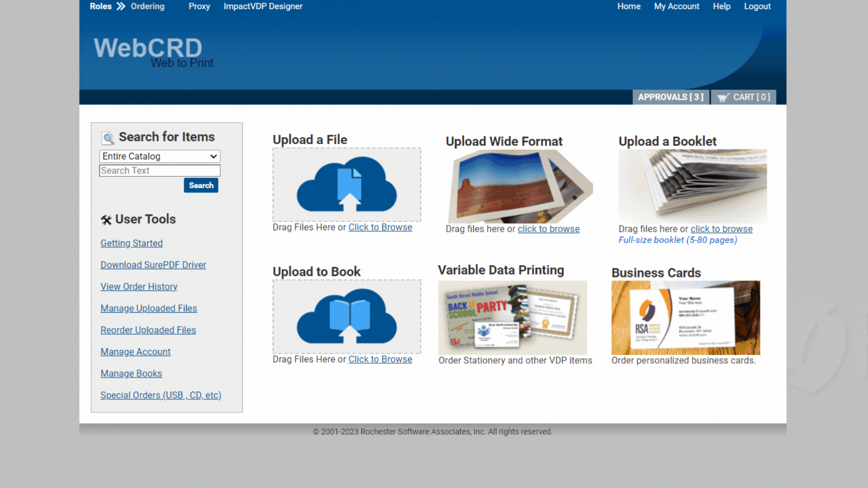This screenshot has width=868, height=488.
Task: Click to browse under Upload a Booklet
Action: tap(722, 229)
